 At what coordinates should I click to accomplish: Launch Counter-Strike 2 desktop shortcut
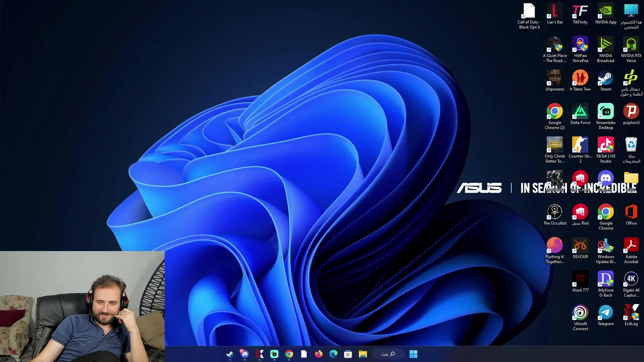(x=580, y=150)
